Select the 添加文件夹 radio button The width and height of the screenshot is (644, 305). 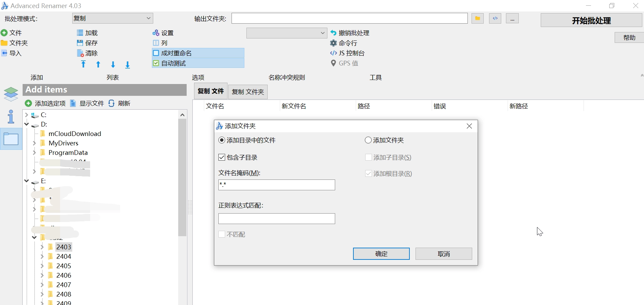click(x=368, y=140)
